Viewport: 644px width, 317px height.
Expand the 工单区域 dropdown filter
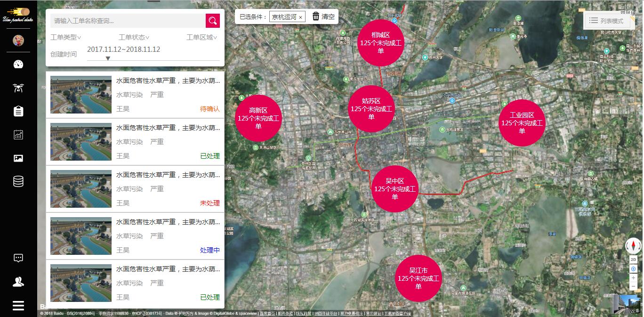click(x=202, y=37)
